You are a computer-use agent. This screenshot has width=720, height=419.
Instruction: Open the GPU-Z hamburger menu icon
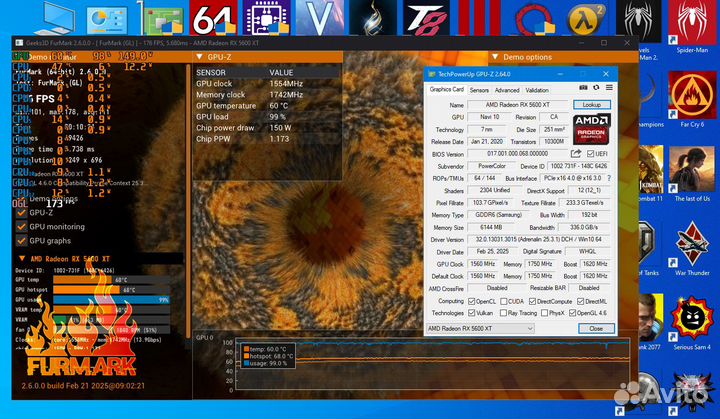tap(607, 89)
